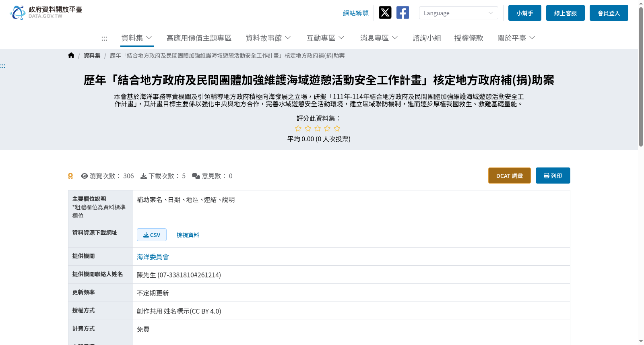Click the contact text 陳先生 (07-3381810#261214)
Screen dimensions: 644x345
(179, 275)
